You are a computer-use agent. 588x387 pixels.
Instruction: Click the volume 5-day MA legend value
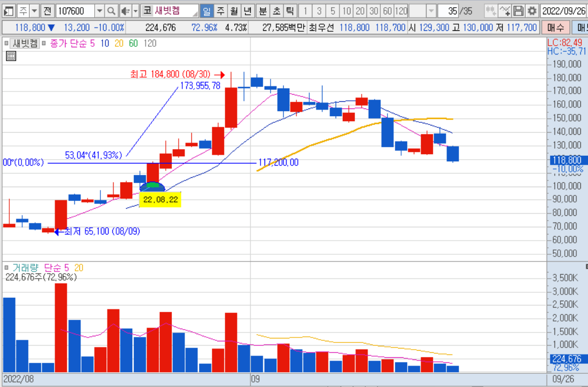(x=66, y=268)
